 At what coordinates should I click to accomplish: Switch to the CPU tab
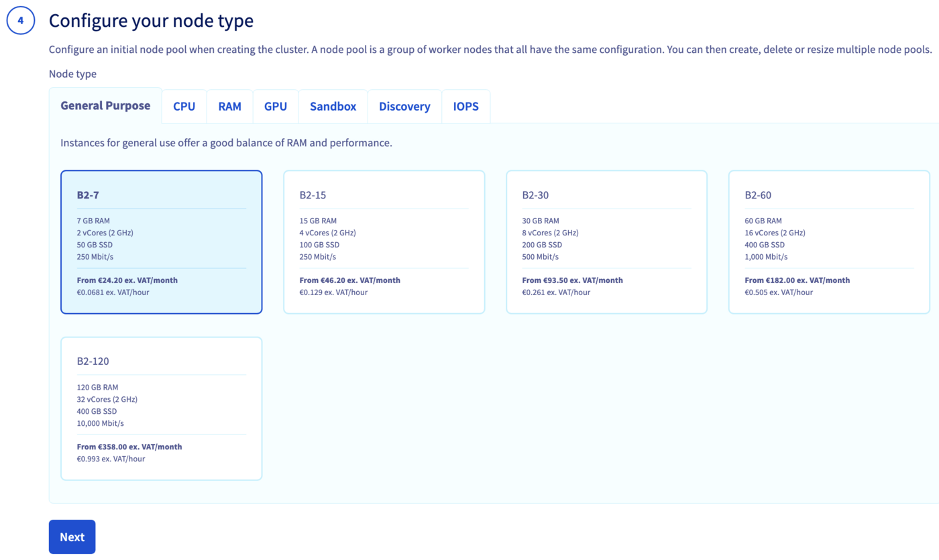pos(184,106)
